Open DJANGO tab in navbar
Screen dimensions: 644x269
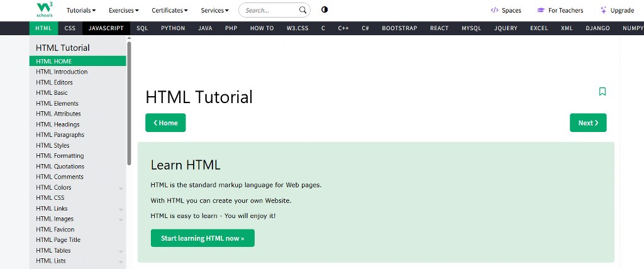point(597,28)
